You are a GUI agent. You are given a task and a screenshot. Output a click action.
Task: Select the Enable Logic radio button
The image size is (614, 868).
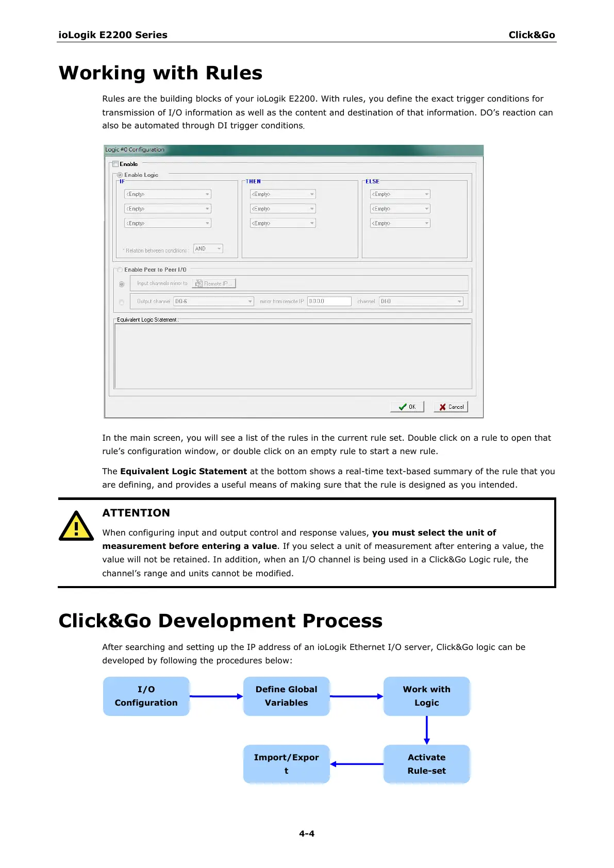point(120,175)
